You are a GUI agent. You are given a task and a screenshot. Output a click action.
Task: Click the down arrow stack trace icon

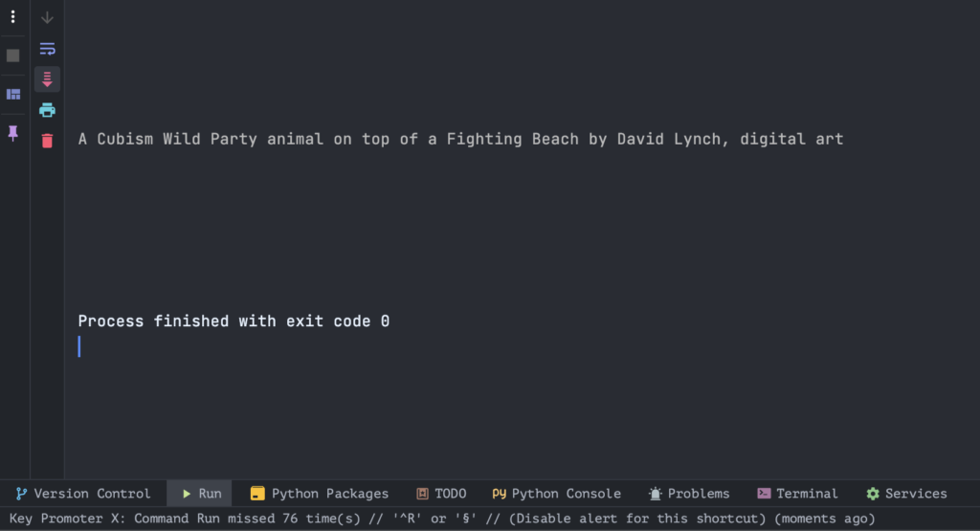click(x=47, y=17)
